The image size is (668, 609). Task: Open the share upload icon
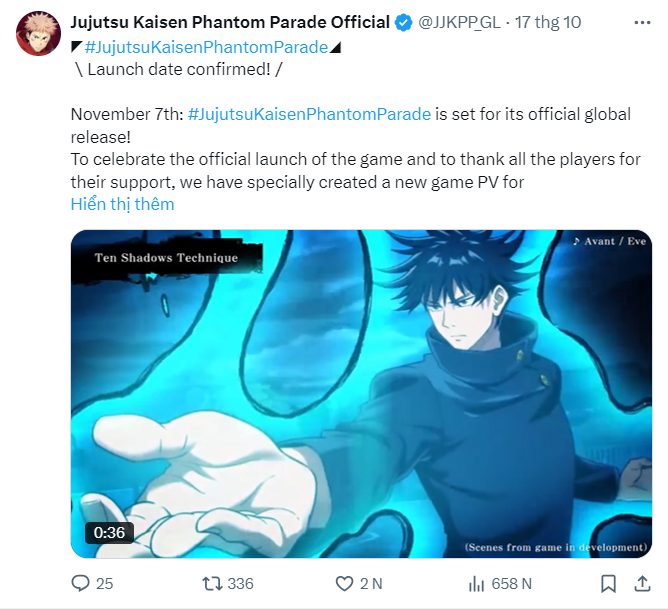pyautogui.click(x=642, y=583)
